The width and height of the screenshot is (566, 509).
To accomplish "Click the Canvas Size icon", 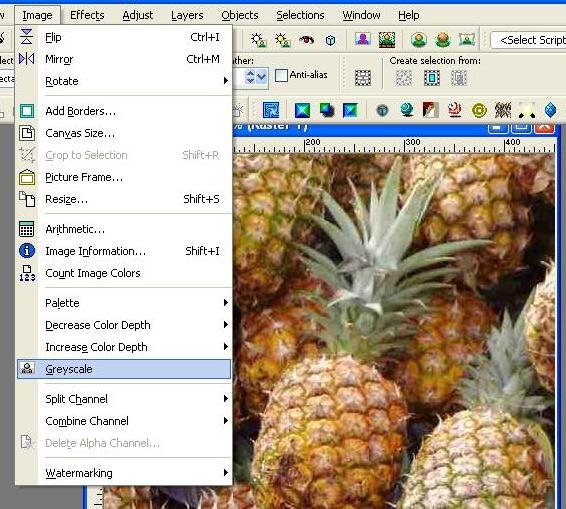I will pos(27,133).
